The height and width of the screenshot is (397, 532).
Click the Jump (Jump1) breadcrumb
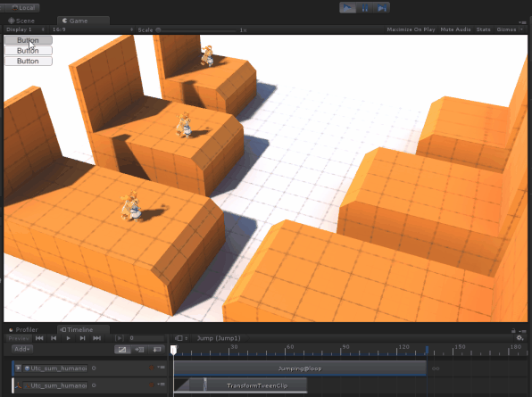(219, 338)
